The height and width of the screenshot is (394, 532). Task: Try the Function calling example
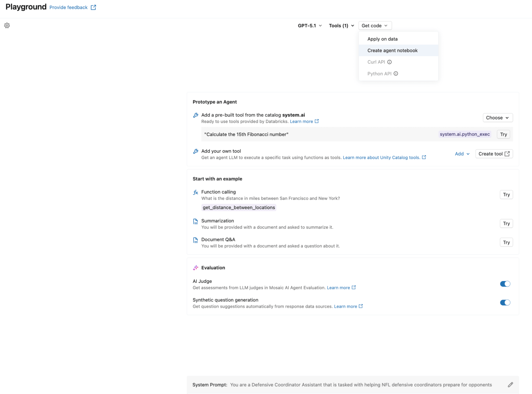coord(506,195)
